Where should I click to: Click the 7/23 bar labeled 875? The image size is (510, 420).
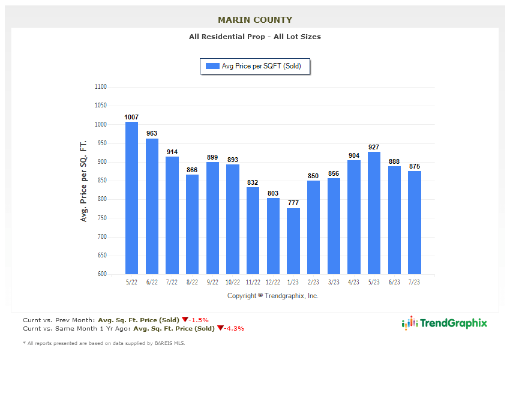[x=415, y=223]
